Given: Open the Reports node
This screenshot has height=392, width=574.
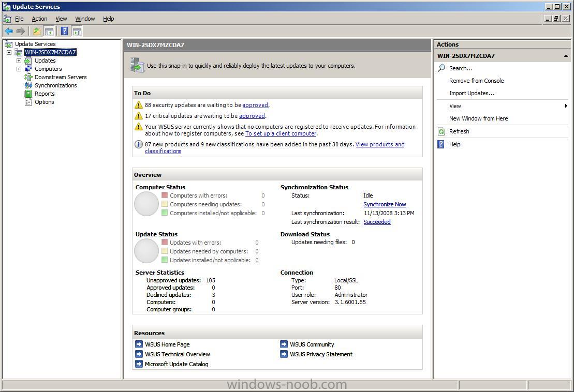Looking at the screenshot, I should pyautogui.click(x=45, y=94).
